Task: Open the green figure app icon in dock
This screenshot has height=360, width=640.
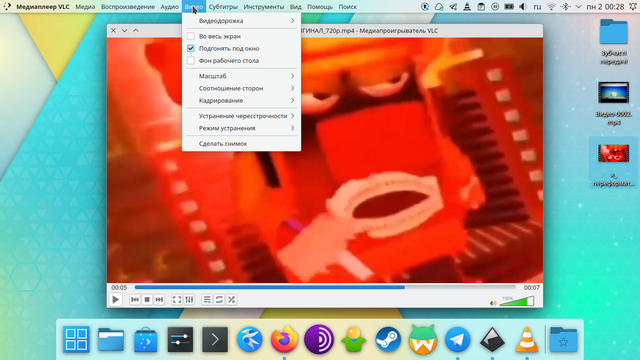Action: (x=353, y=339)
